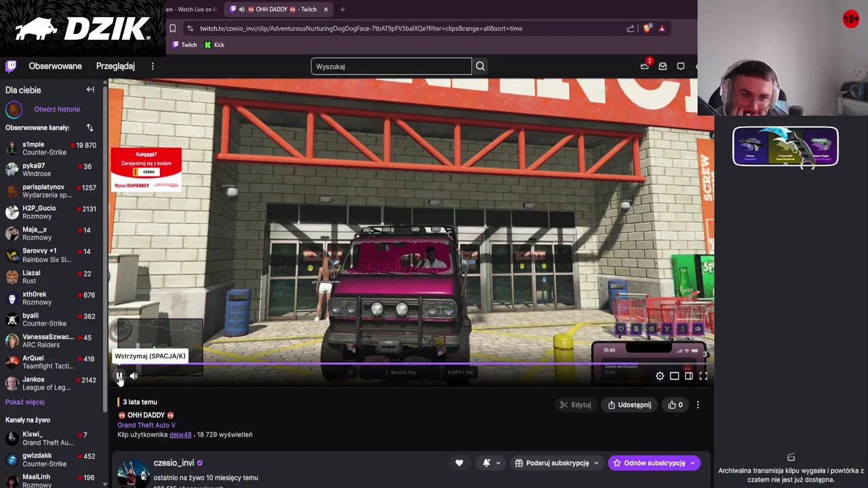
Task: Open the notifications inbox icon
Action: [x=663, y=66]
